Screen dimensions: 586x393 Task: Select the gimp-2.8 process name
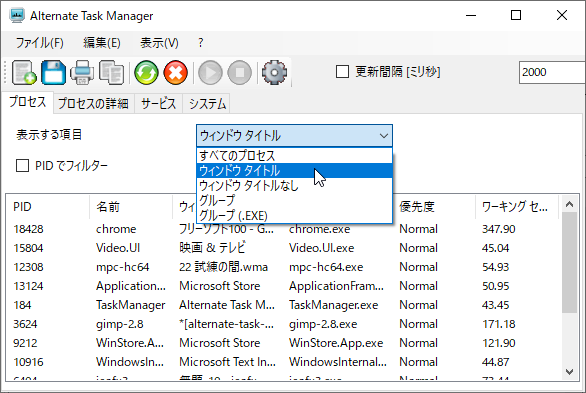point(120,324)
